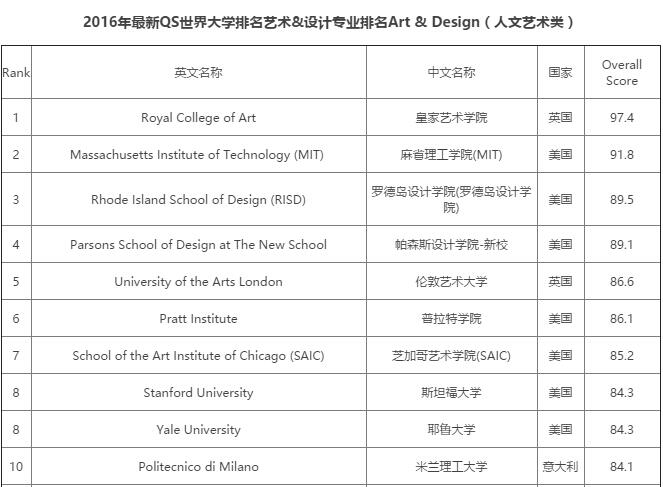Image resolution: width=663 pixels, height=487 pixels.
Task: Click the '英国' cell in Royal College row
Action: (560, 118)
